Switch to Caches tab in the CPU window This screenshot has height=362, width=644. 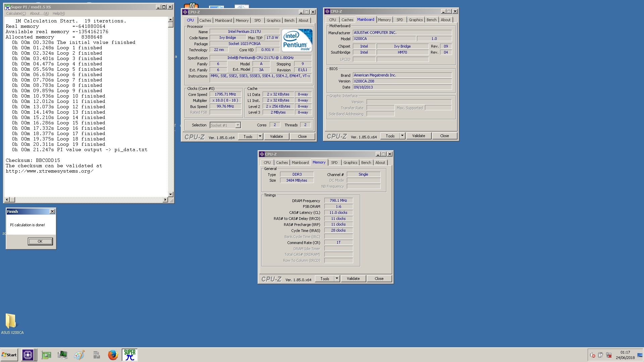(x=205, y=20)
